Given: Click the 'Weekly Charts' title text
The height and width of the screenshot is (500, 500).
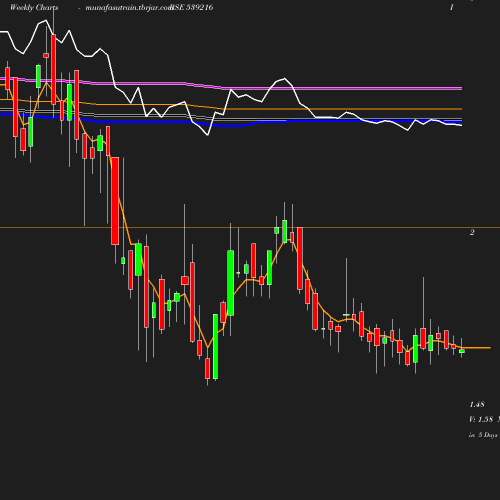Looking at the screenshot, I should 34,7.
